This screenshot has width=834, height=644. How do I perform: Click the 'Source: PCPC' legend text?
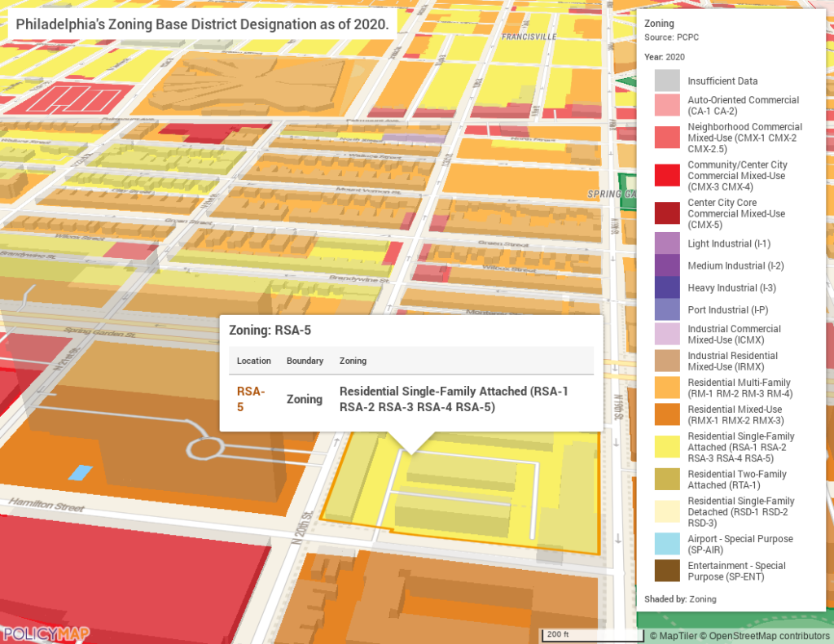pos(671,37)
